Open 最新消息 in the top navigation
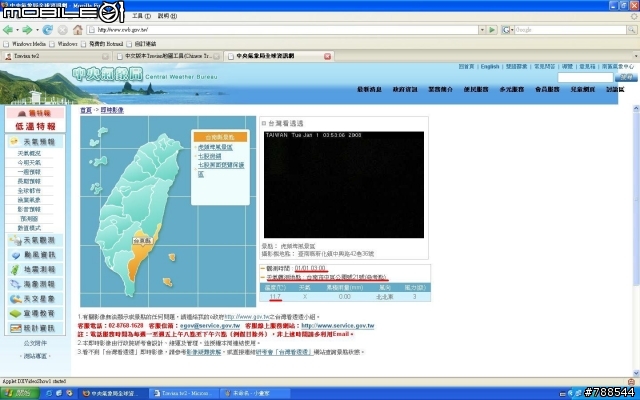This screenshot has width=640, height=400. (369, 89)
